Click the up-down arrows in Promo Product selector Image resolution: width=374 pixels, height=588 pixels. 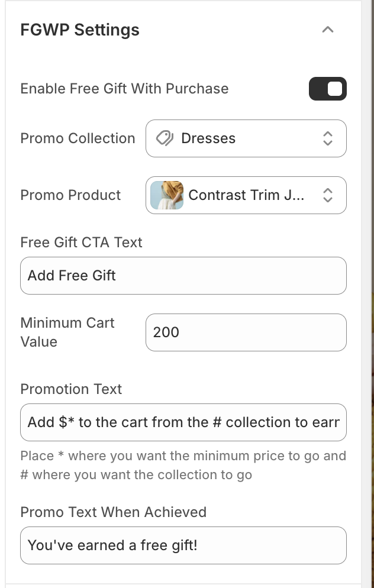point(328,195)
